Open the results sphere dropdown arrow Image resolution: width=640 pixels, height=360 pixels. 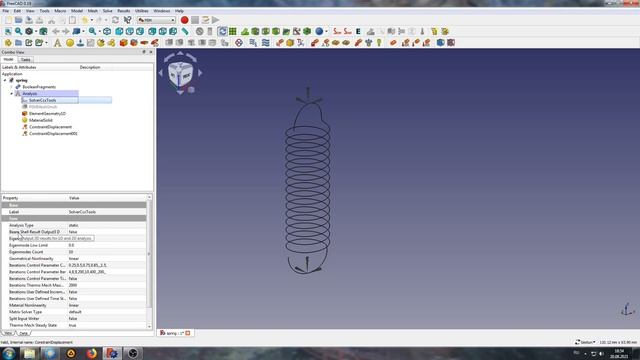click(x=326, y=31)
